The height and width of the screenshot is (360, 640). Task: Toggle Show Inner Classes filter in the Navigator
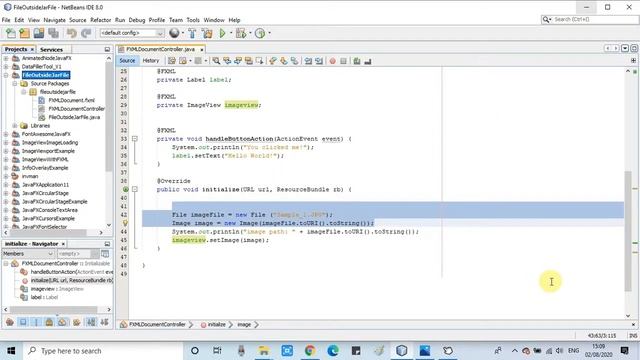pyautogui.click(x=62, y=322)
